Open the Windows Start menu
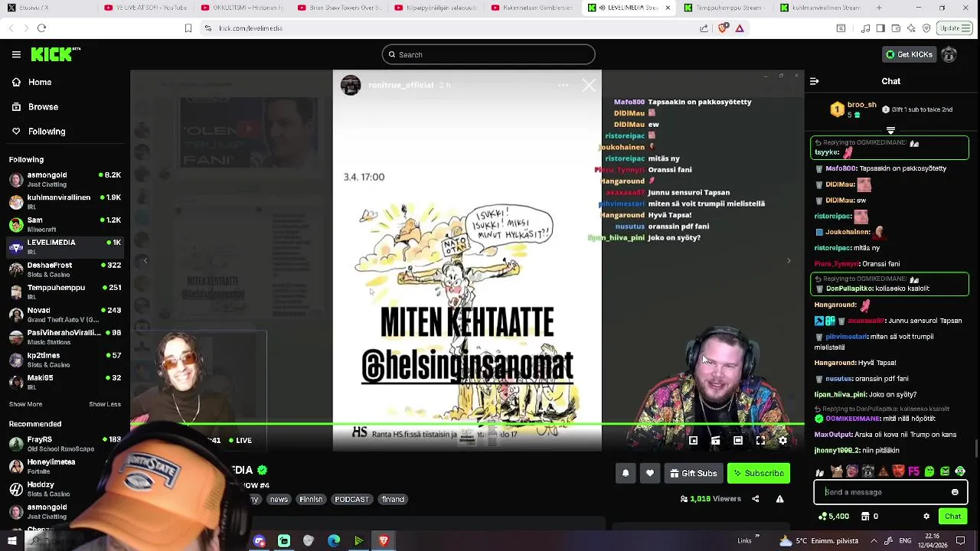Viewport: 980px width, 551px height. pos(11,541)
